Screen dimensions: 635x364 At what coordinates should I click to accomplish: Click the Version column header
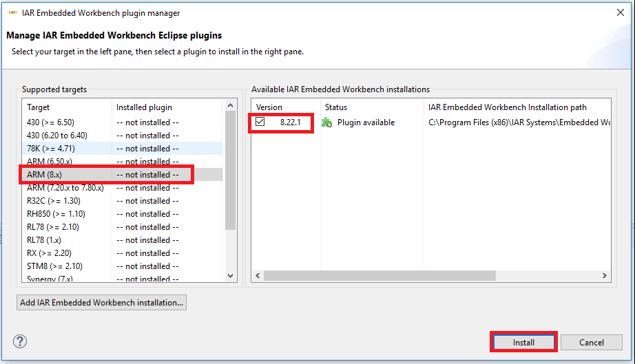click(x=286, y=107)
